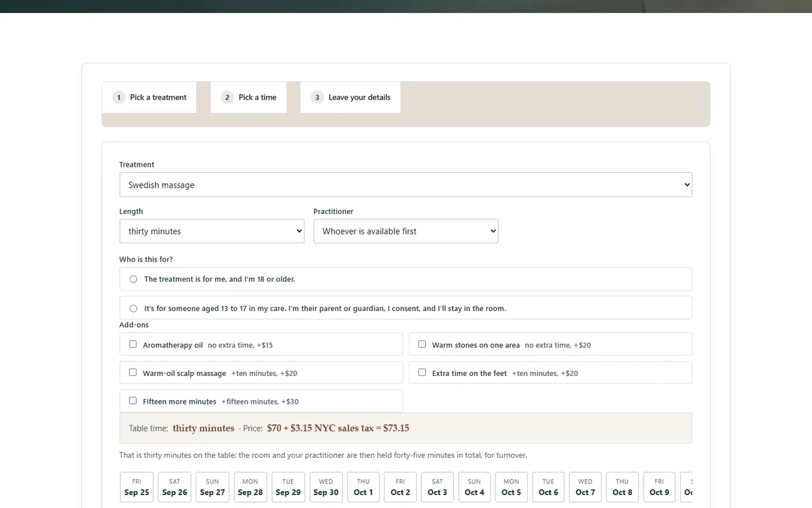Select Wed Sep 30 date button
Viewport: 812px width, 508px height.
coord(326,488)
